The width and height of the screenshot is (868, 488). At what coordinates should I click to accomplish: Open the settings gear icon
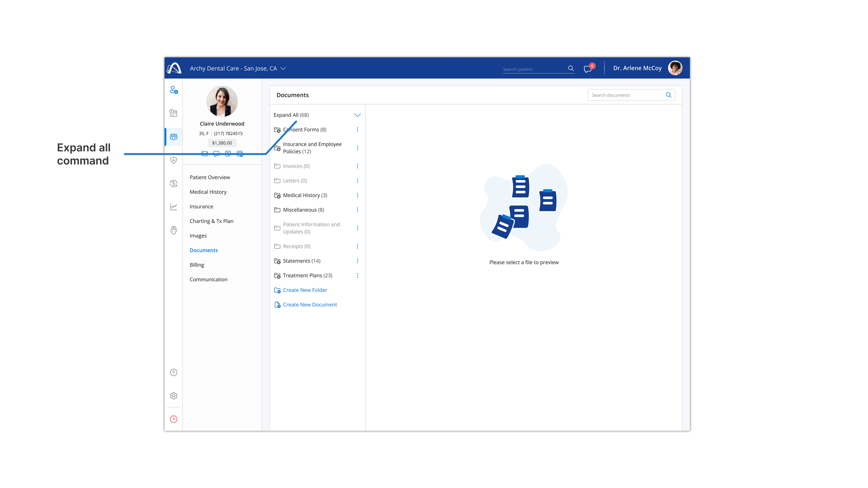click(x=174, y=396)
